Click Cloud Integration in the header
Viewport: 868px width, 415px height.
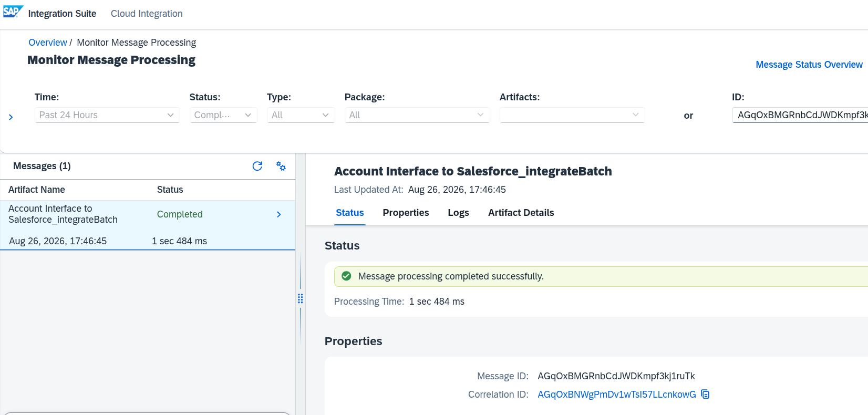click(147, 14)
